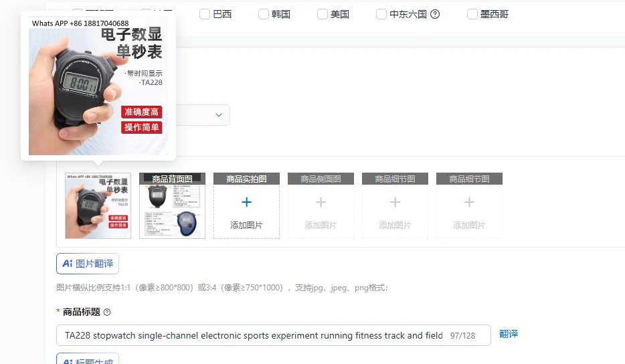
Task: Click the 图片横纵比例支持 hint text
Action: [222, 288]
